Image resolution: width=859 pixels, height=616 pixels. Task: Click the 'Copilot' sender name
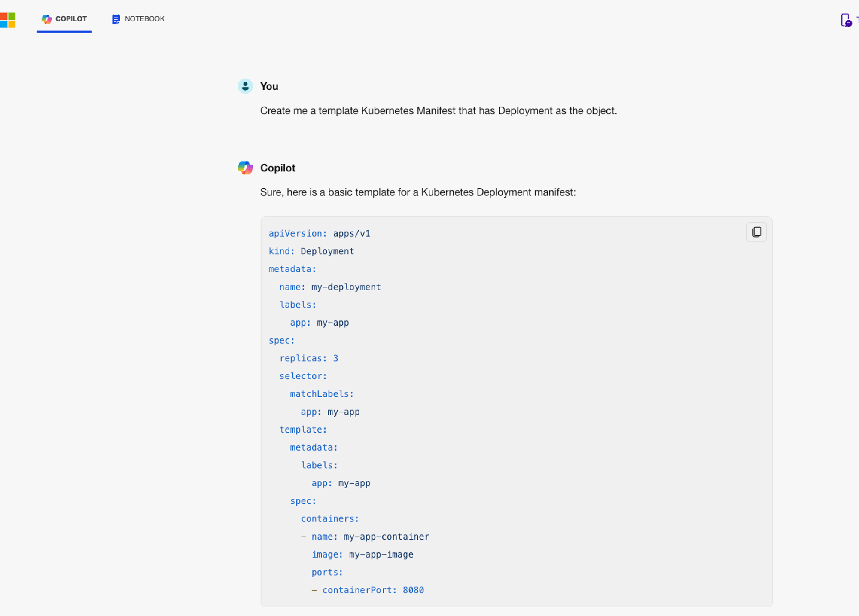click(278, 168)
